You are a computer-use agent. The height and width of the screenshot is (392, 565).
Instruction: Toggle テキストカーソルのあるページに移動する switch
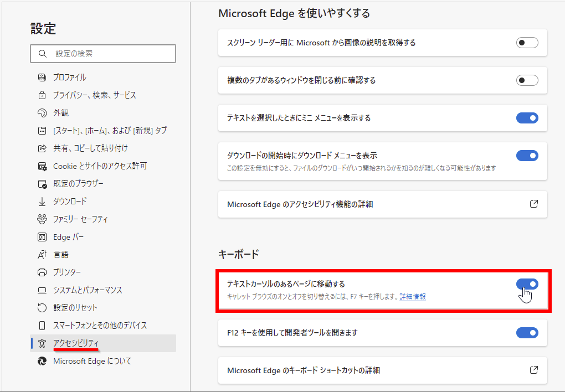pyautogui.click(x=527, y=284)
